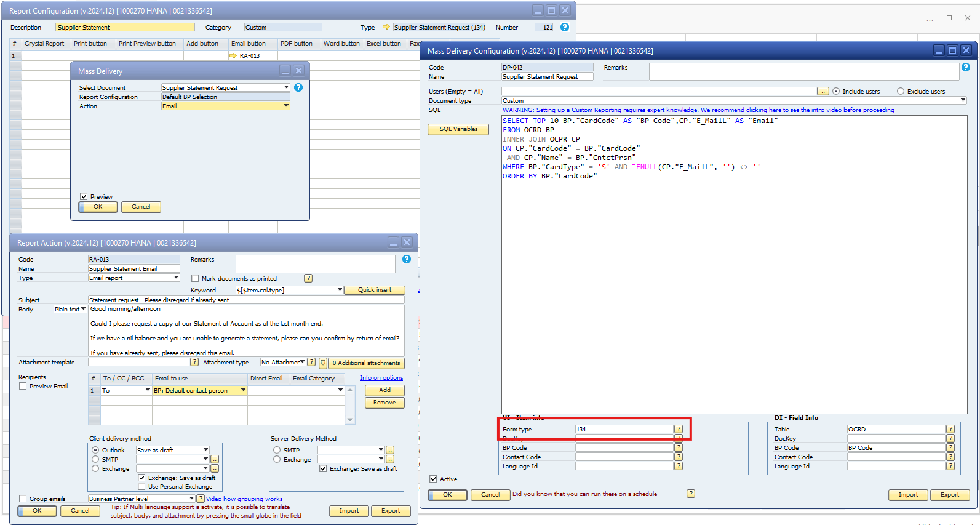The height and width of the screenshot is (525, 980).
Task: Open Attachment type dropdown
Action: click(303, 362)
